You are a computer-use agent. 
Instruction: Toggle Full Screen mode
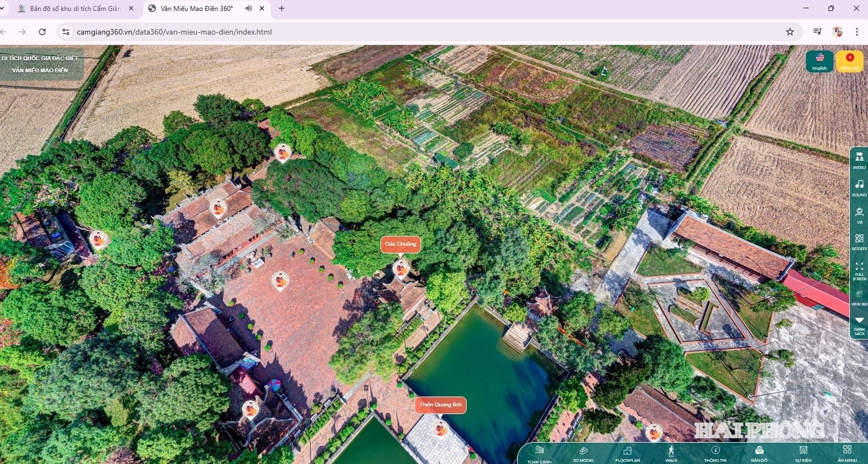coord(859,270)
